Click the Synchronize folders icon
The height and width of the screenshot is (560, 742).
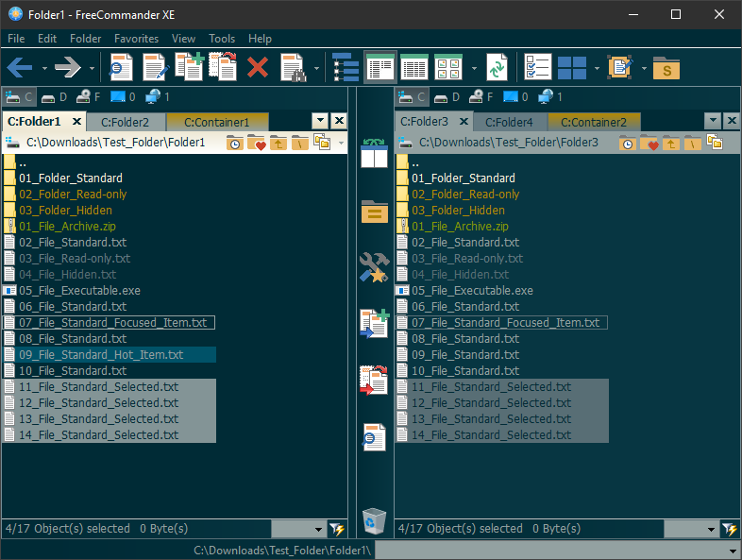coord(497,68)
